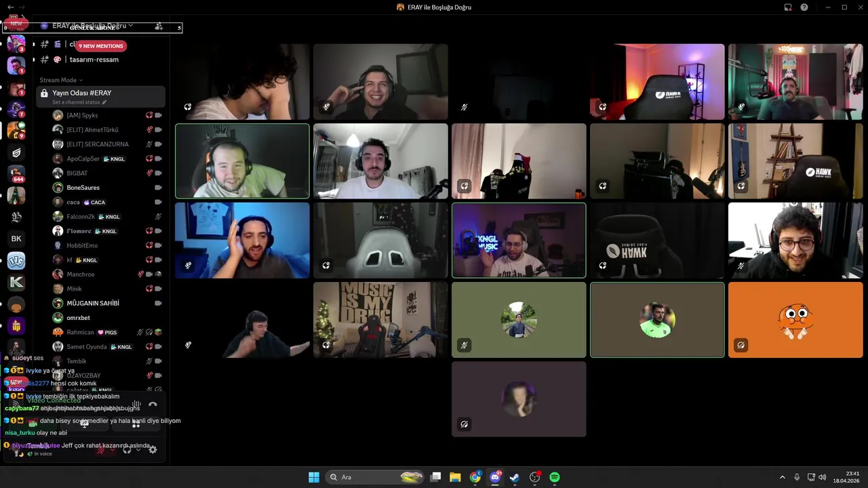Open the server with the 544 badge
The width and height of the screenshot is (868, 488).
coord(16,174)
